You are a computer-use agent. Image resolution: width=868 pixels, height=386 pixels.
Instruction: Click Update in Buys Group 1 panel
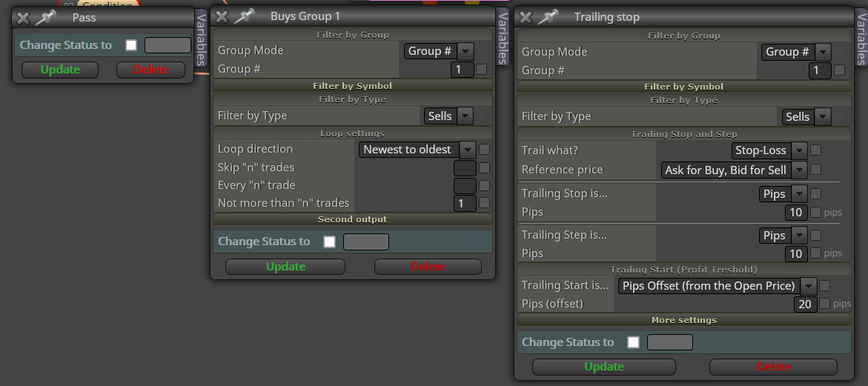[x=285, y=267]
